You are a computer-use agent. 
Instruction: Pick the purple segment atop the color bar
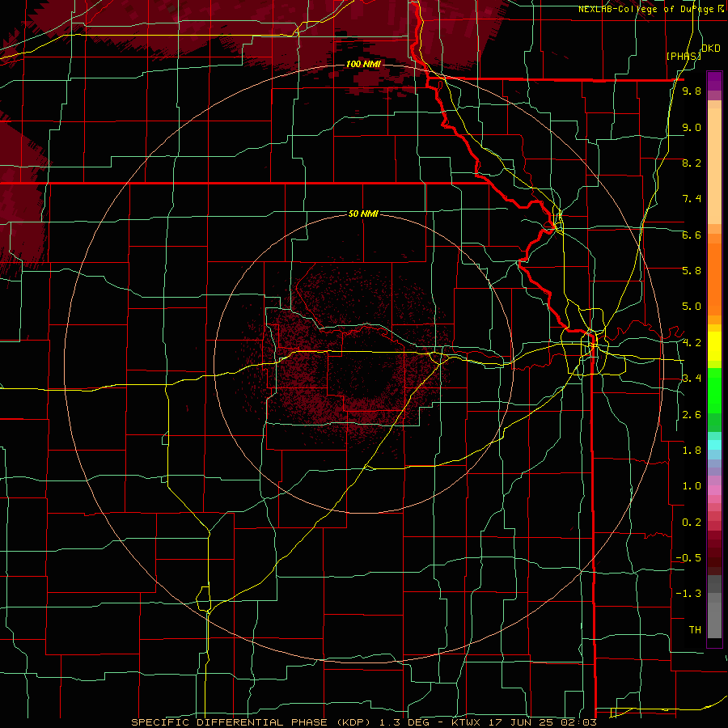[714, 81]
